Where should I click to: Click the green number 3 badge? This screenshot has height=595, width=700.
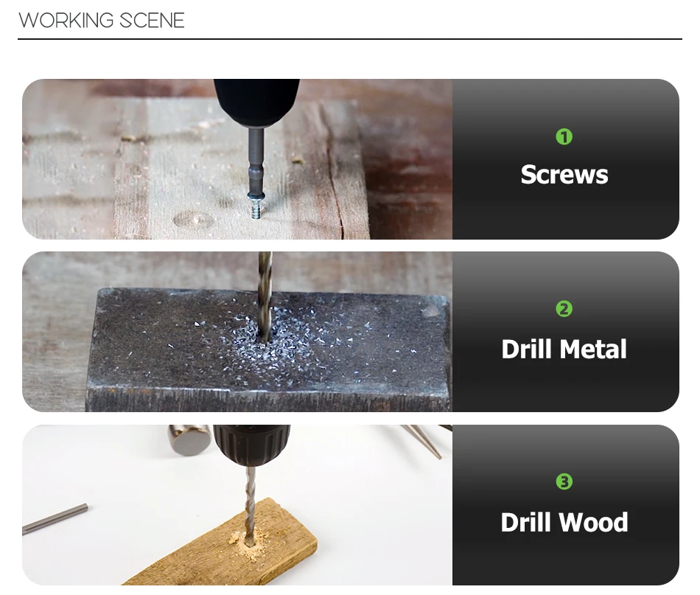[564, 481]
